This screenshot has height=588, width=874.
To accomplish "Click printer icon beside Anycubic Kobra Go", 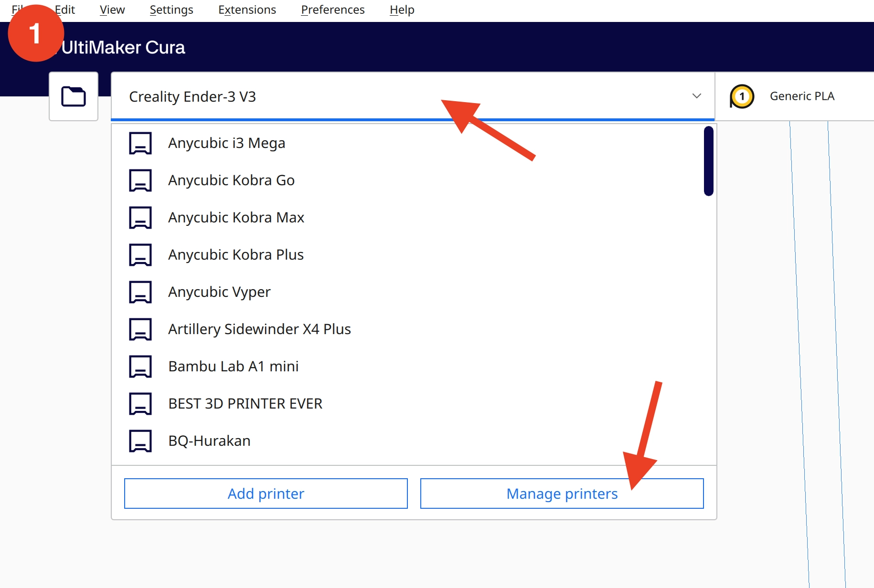I will 140,180.
